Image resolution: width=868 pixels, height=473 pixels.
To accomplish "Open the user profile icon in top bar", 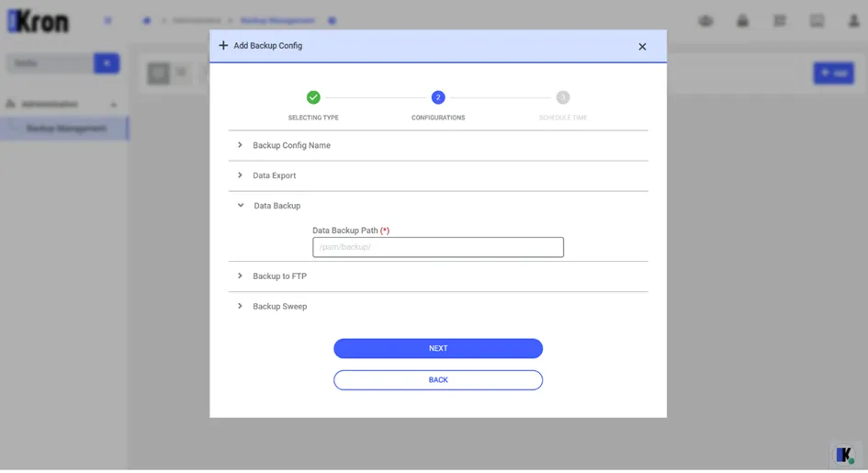I will (853, 21).
